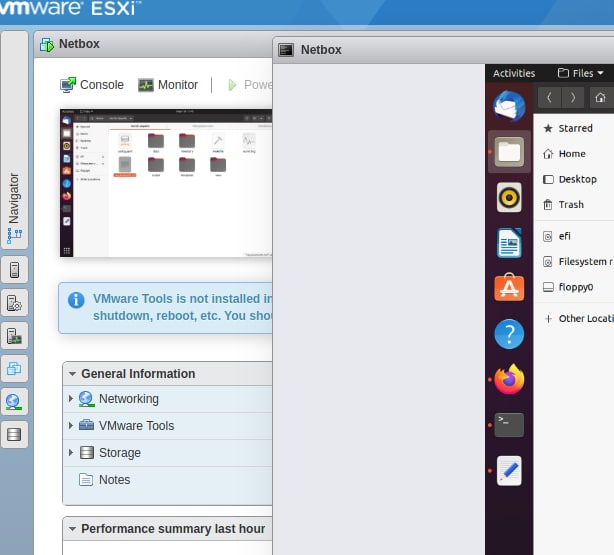
Task: Open Text Editor from the dock
Action: click(x=509, y=471)
